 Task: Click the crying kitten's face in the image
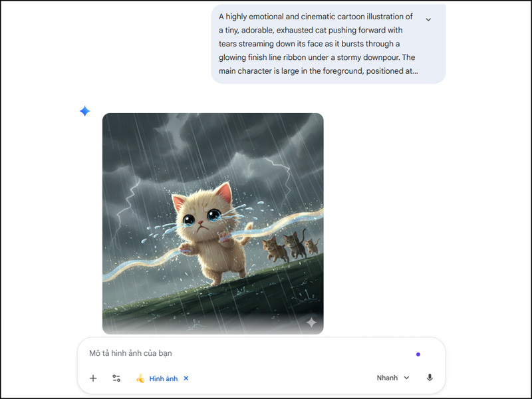click(200, 217)
